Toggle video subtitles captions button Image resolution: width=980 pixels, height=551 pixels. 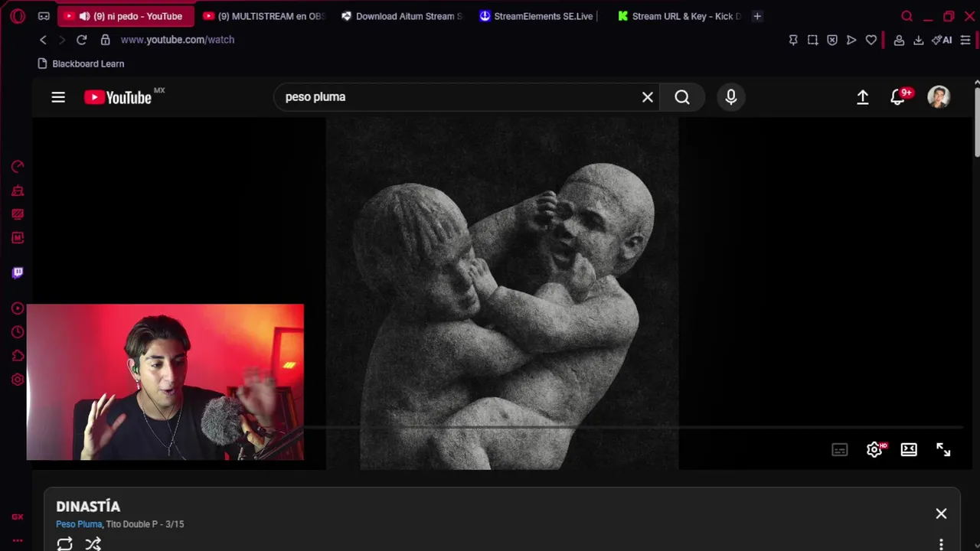(840, 450)
